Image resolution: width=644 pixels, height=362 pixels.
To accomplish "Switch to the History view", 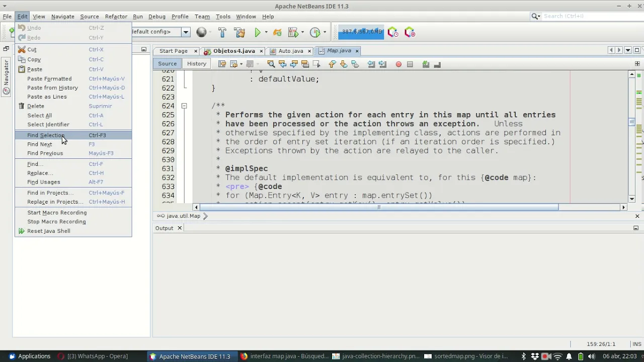I will click(197, 64).
